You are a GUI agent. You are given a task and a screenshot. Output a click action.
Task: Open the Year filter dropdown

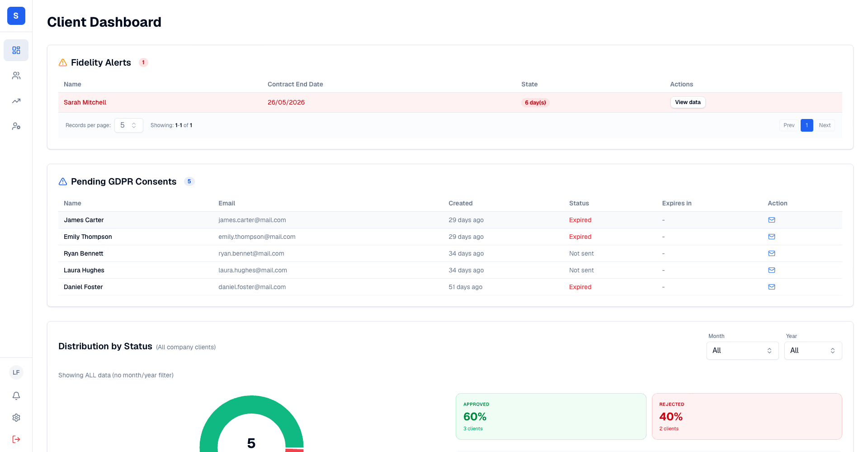[813, 351]
